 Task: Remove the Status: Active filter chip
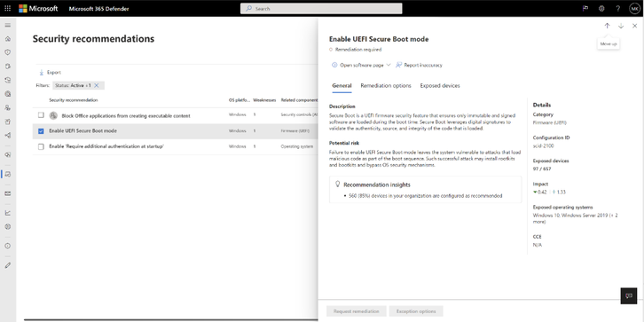click(97, 85)
